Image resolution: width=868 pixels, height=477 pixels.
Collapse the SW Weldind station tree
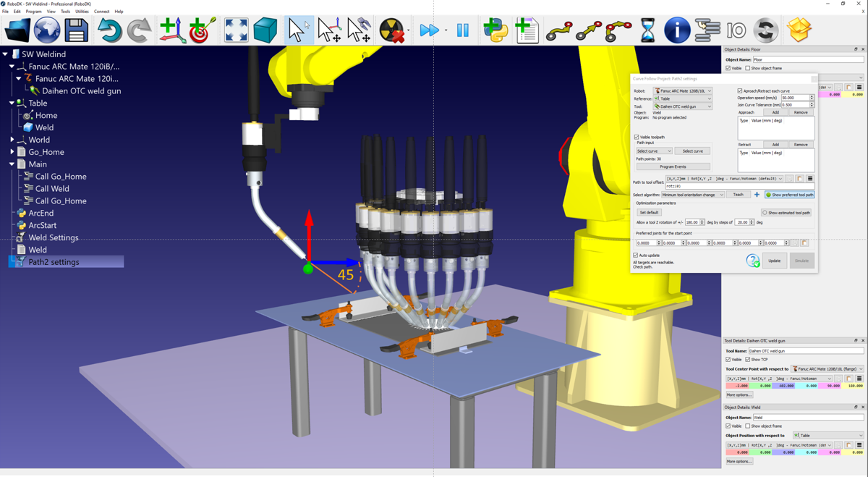click(x=5, y=54)
